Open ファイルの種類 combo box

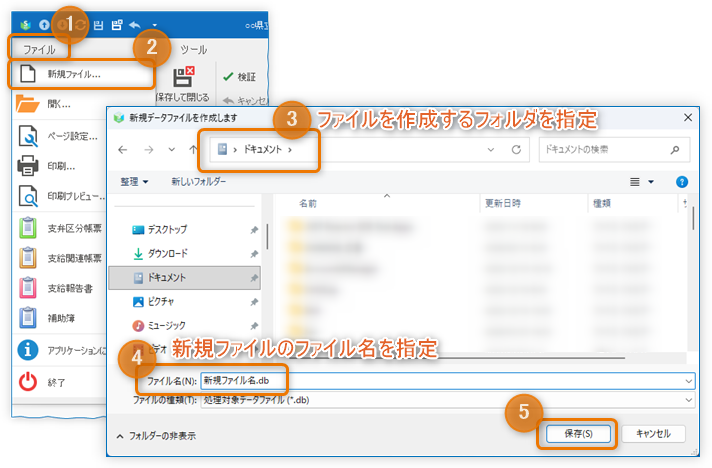(x=447, y=400)
